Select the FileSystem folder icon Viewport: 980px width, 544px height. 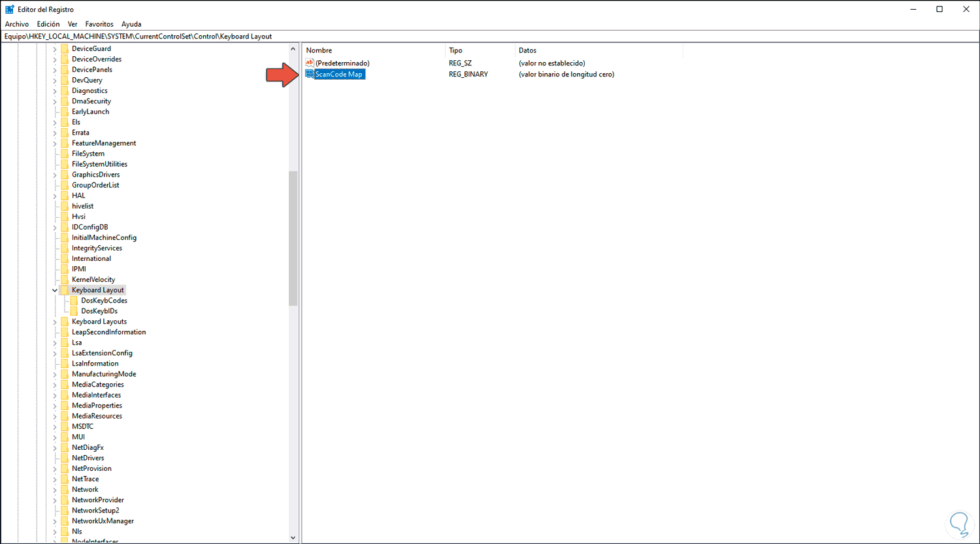65,154
